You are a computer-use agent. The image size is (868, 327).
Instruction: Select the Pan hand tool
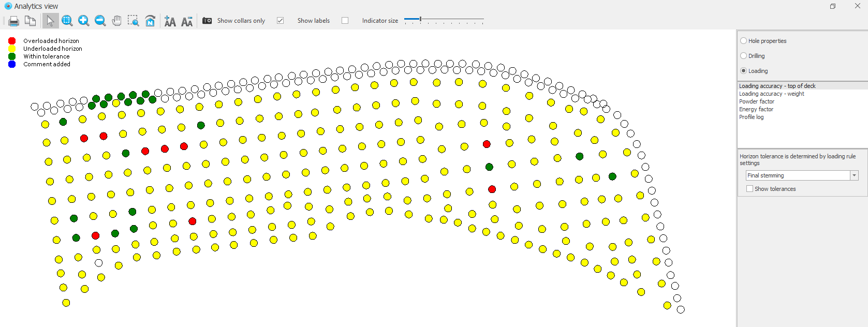(x=117, y=21)
